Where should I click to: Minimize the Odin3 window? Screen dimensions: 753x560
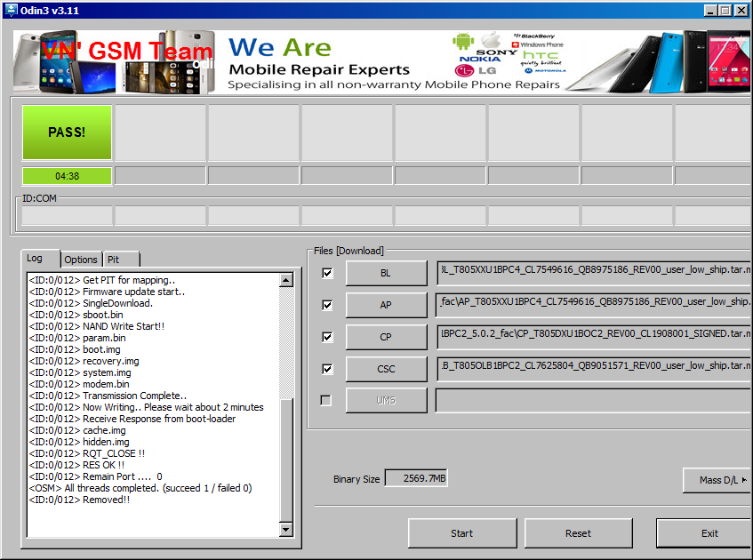click(x=712, y=10)
